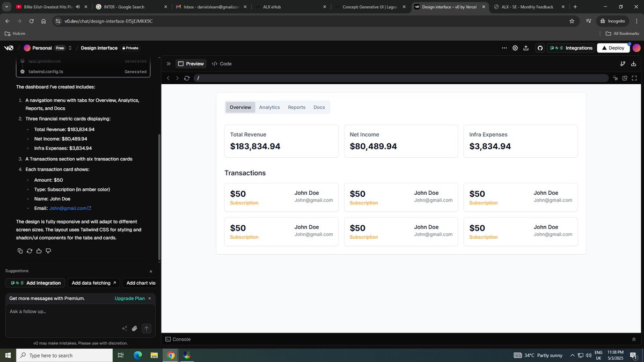This screenshot has width=644, height=362.
Task: Regenerate the response with retry icon
Action: point(30,250)
